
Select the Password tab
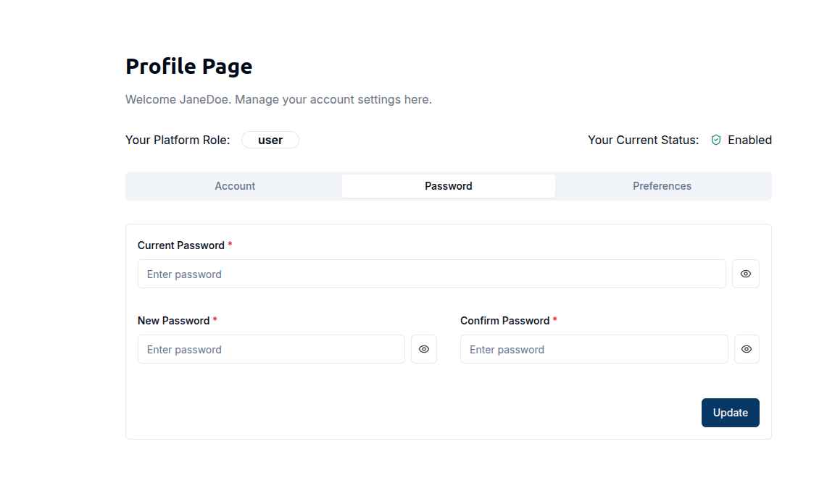point(449,186)
